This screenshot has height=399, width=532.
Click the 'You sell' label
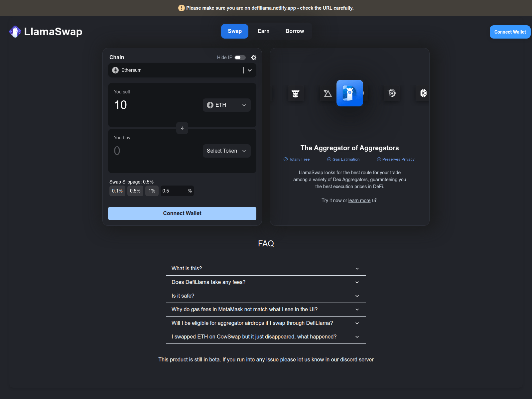click(122, 92)
